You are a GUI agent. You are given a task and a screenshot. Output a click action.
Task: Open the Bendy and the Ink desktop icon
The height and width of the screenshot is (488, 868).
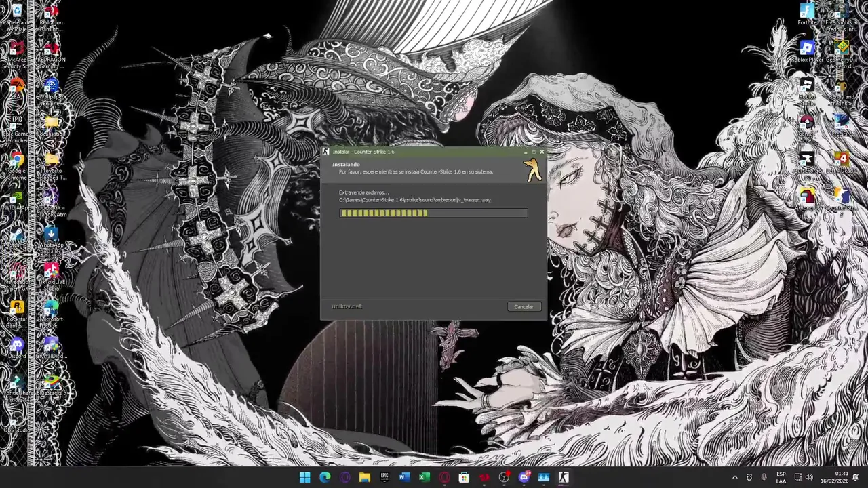point(842,91)
